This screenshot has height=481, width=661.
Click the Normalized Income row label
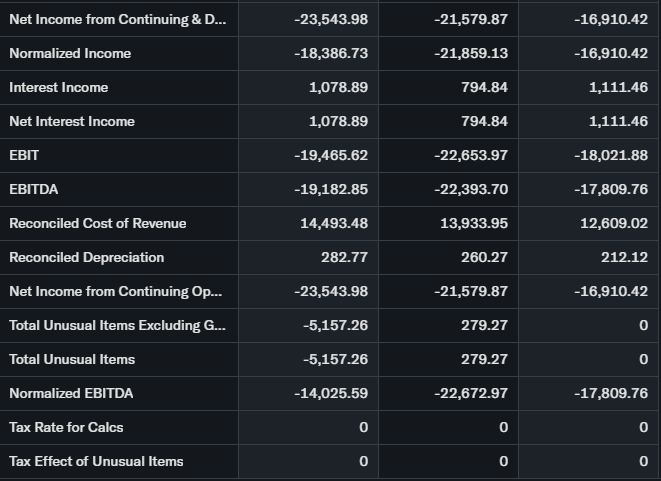[70, 53]
